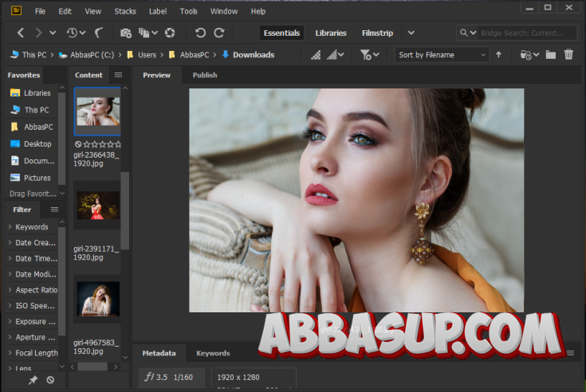The width and height of the screenshot is (586, 392).
Task: Set reject rating on girl-2366438 thumbnail
Action: tap(77, 144)
